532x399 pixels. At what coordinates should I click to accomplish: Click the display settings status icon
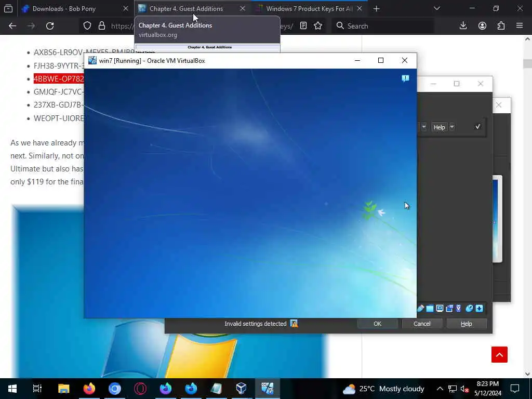(x=440, y=308)
